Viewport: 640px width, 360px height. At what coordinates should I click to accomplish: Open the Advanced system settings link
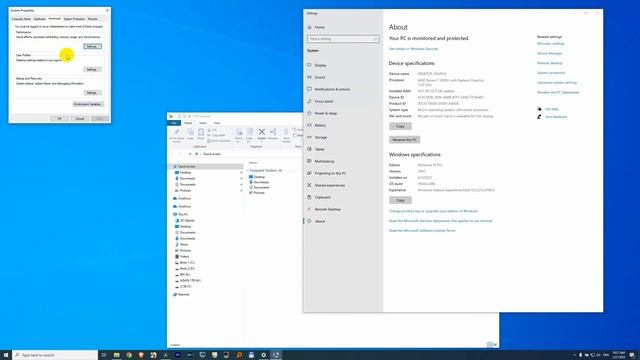tap(557, 83)
